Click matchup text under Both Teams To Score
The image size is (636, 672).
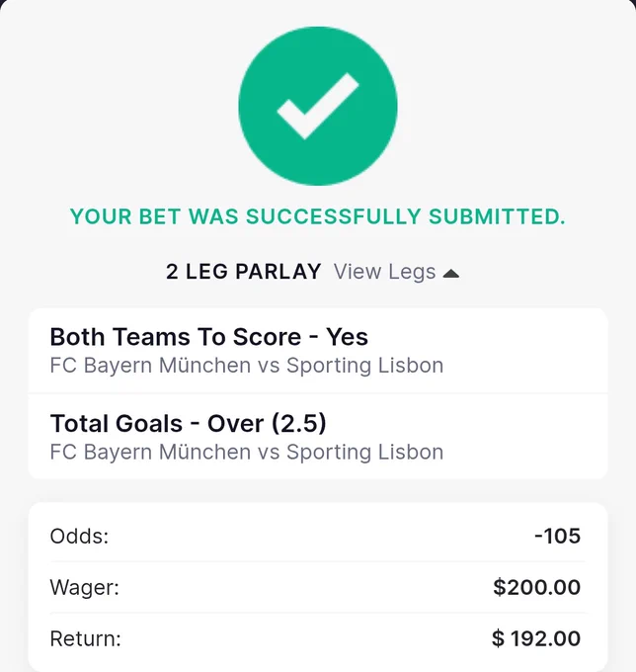(x=247, y=366)
